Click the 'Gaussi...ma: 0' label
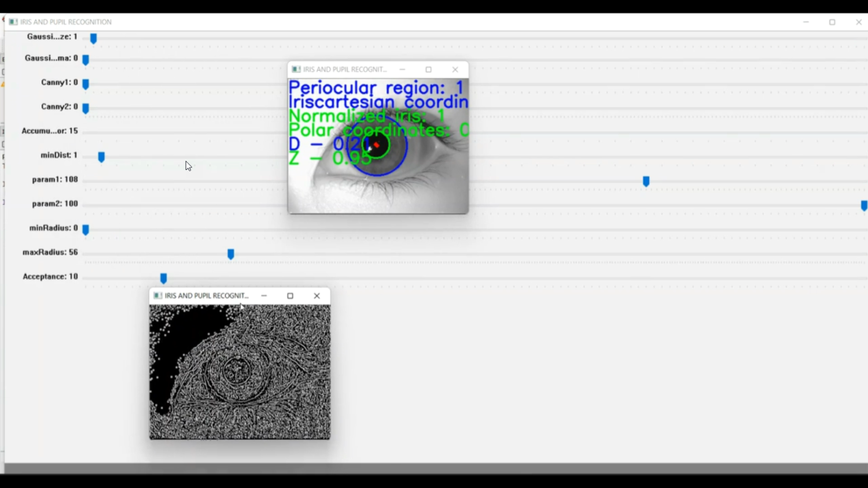This screenshot has width=868, height=488. [52, 58]
